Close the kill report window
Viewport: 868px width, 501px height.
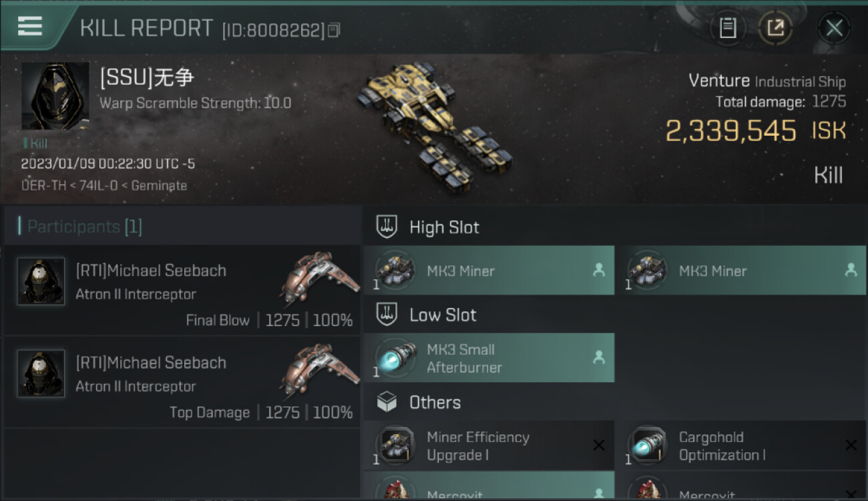(x=834, y=28)
